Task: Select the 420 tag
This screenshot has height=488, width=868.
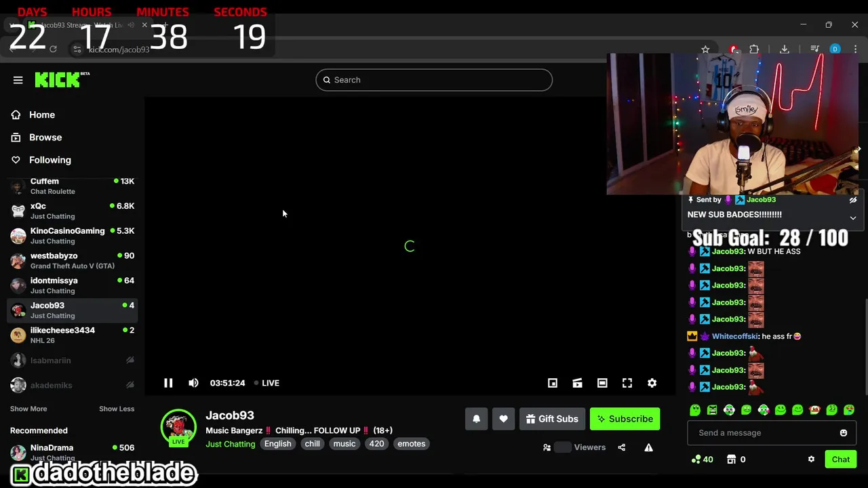Action: (376, 444)
